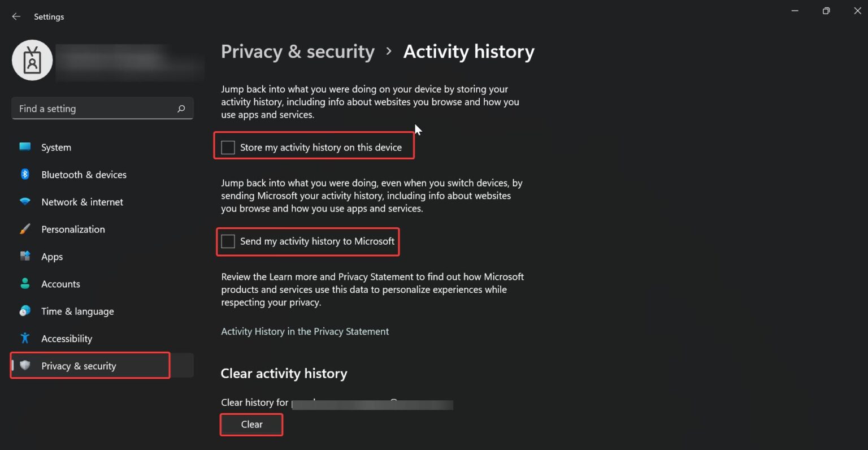
Task: Select Activity history in the breadcrumb
Action: pos(468,51)
